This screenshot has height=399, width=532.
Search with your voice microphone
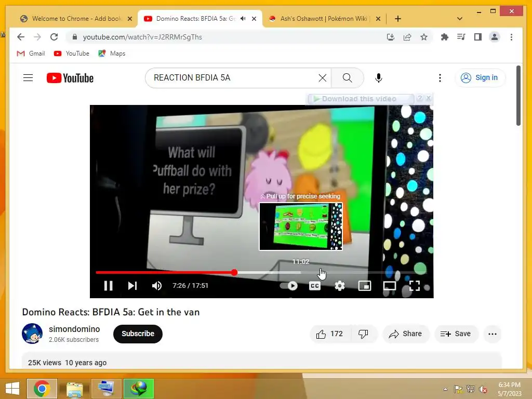379,78
